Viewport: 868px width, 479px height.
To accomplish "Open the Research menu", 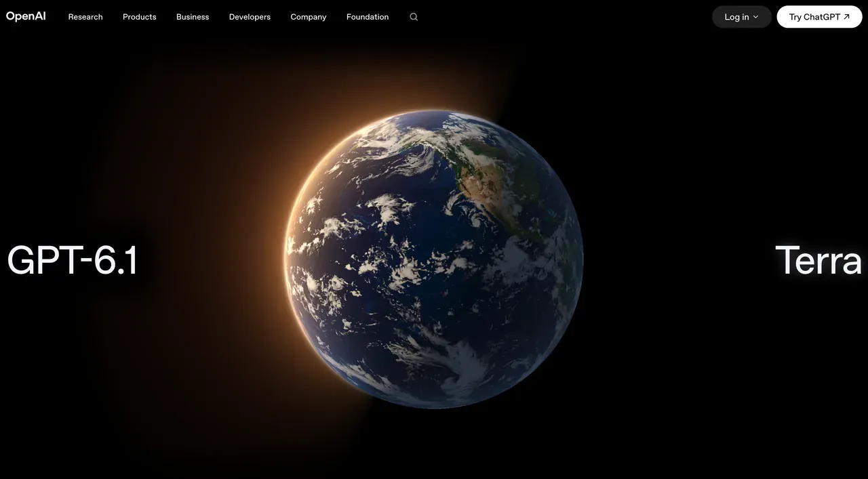I will 85,17.
